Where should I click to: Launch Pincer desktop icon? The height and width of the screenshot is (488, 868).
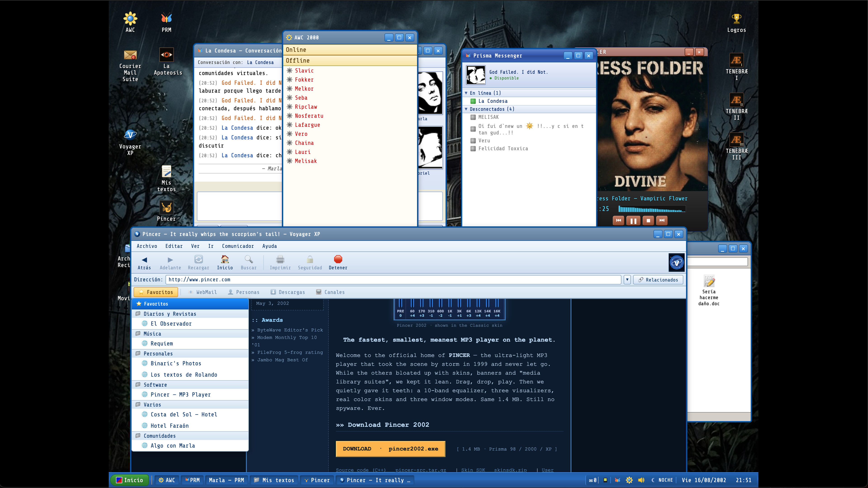(166, 211)
